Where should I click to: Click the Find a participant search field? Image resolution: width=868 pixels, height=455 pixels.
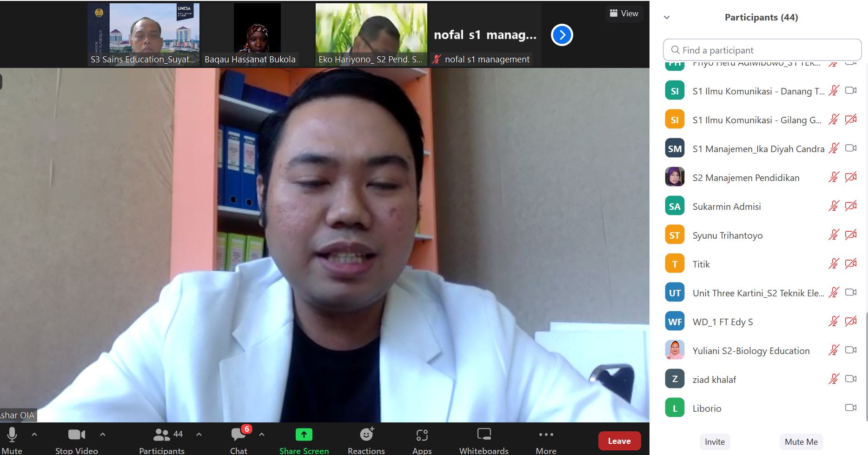point(762,50)
